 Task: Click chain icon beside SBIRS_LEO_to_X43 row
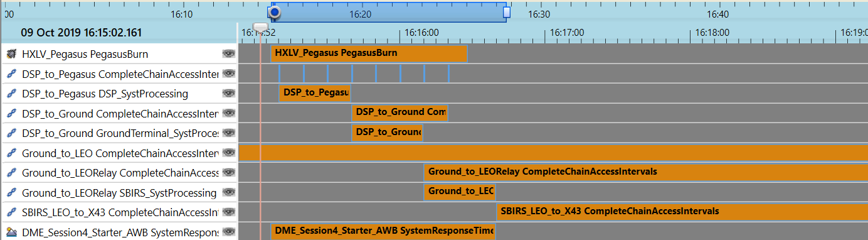pos(10,212)
